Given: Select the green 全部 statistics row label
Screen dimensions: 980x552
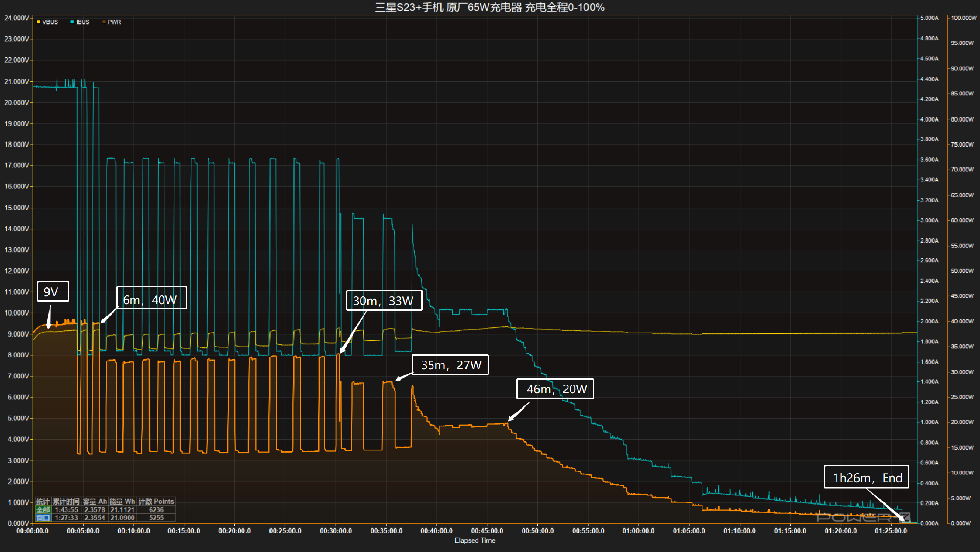Looking at the screenshot, I should [43, 510].
